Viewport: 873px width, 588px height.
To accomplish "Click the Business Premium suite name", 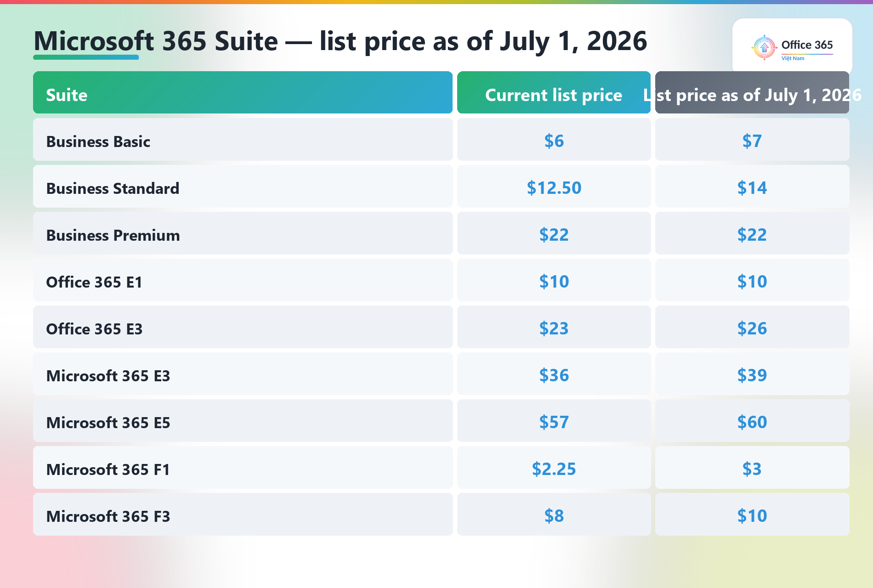I will pos(113,235).
